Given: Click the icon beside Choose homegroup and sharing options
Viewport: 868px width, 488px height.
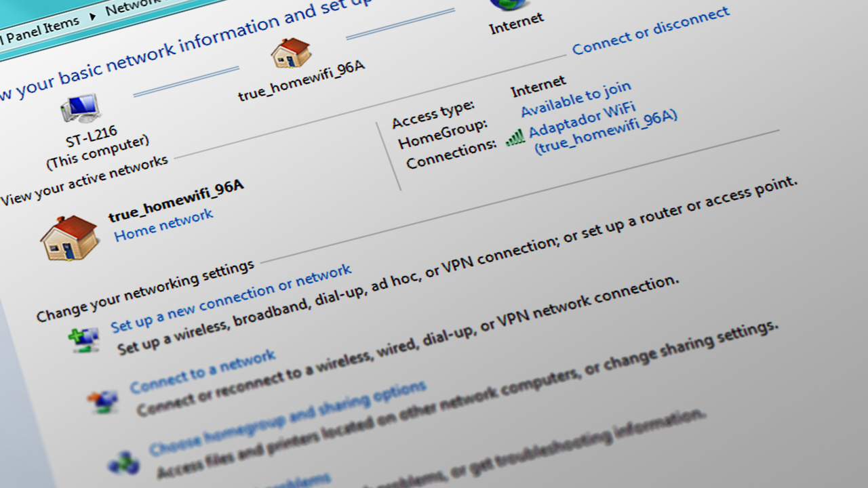Looking at the screenshot, I should coord(123,463).
